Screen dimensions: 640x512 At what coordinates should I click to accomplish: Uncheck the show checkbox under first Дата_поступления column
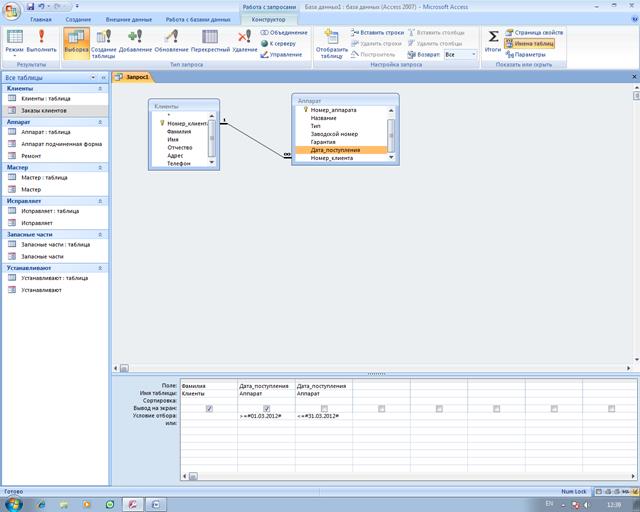(x=267, y=408)
